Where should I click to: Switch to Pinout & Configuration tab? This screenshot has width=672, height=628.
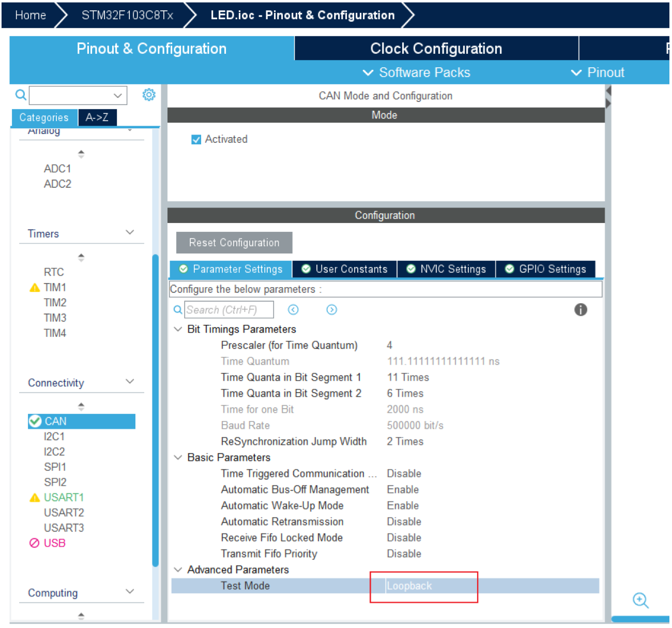151,49
